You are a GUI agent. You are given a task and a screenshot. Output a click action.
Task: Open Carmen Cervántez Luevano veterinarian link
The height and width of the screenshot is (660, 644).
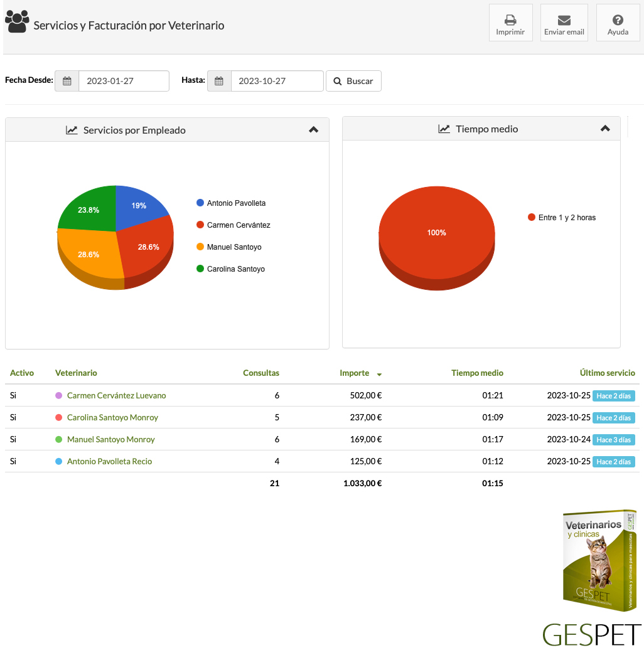(116, 396)
